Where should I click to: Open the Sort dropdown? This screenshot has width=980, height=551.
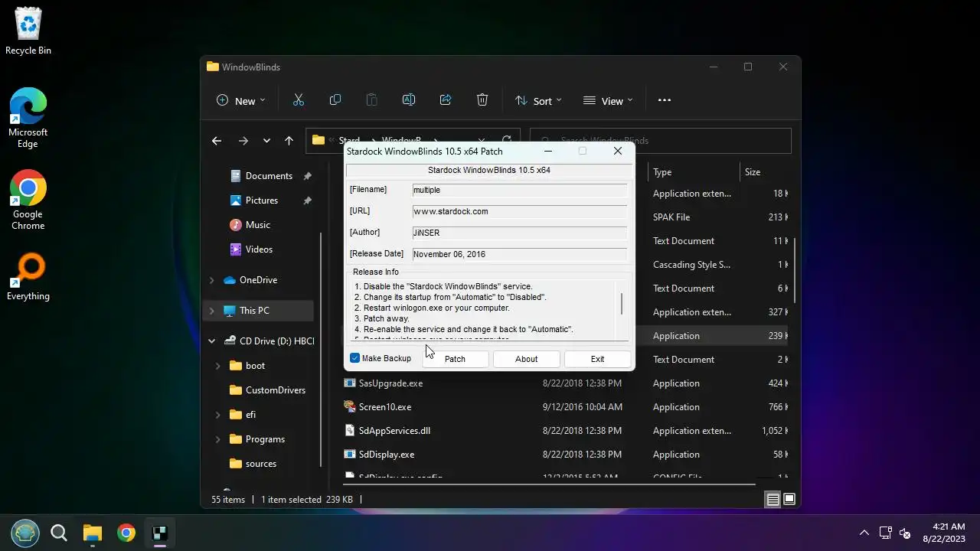(x=538, y=100)
